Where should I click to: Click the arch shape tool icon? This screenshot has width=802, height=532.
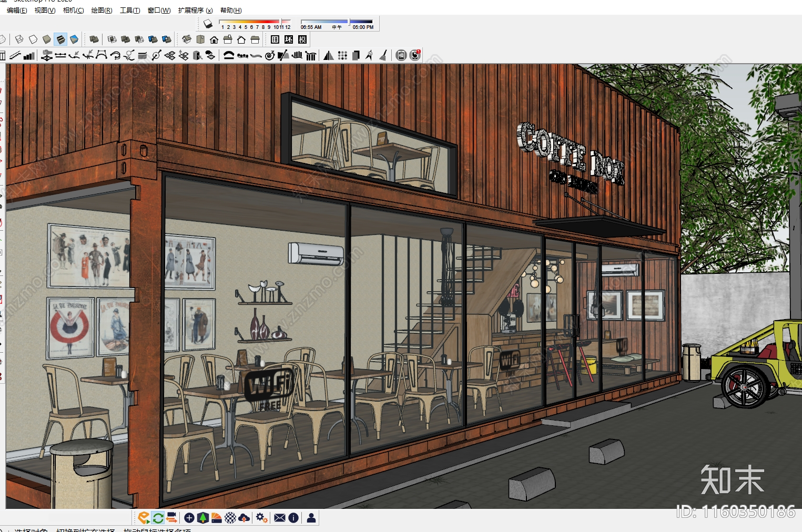click(x=229, y=55)
